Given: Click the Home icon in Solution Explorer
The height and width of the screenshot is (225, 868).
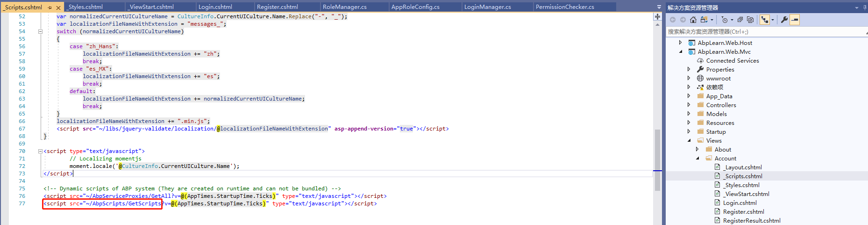Looking at the screenshot, I should [693, 20].
